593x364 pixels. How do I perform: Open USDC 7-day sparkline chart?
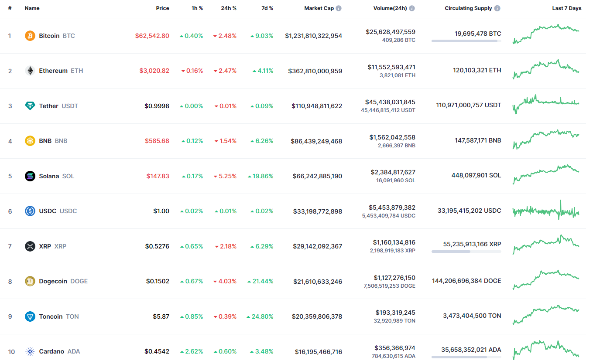[546, 210]
